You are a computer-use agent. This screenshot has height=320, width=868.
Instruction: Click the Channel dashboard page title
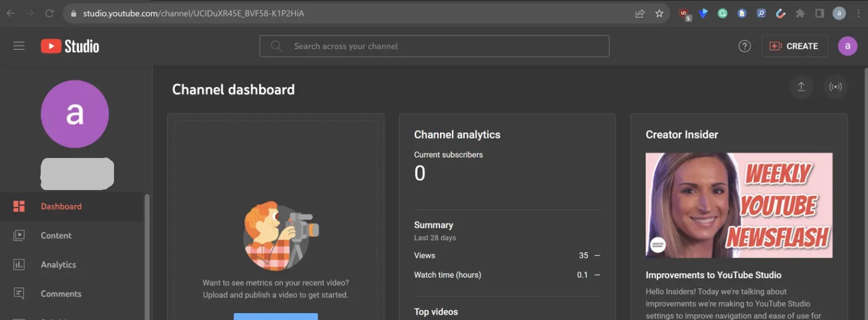point(233,89)
